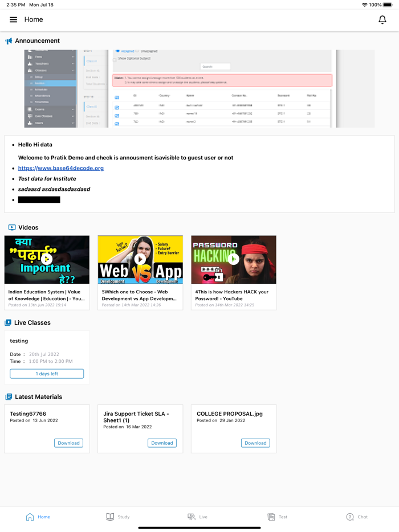Play the Password Hacking video
The image size is (399, 532).
pyautogui.click(x=234, y=259)
